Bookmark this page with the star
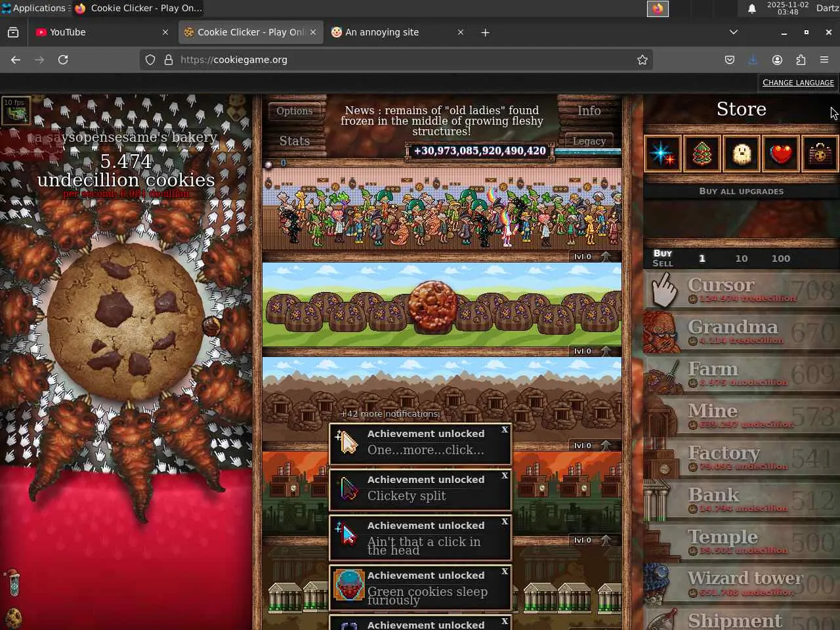This screenshot has width=840, height=630. pyautogui.click(x=642, y=60)
